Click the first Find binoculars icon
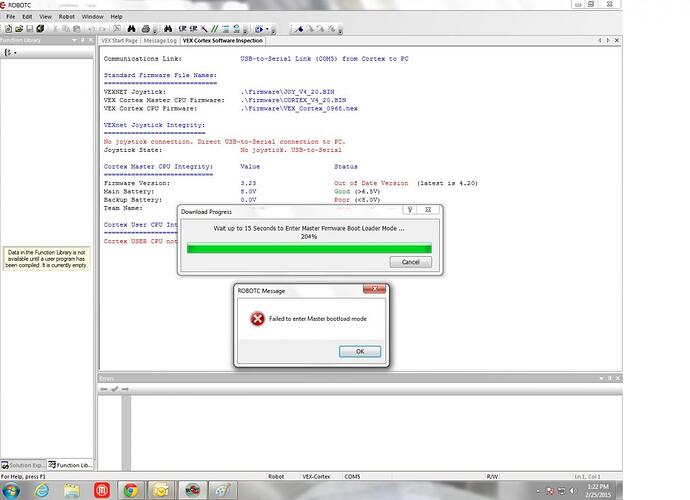Viewport: 690px width, 500px height. tap(131, 29)
